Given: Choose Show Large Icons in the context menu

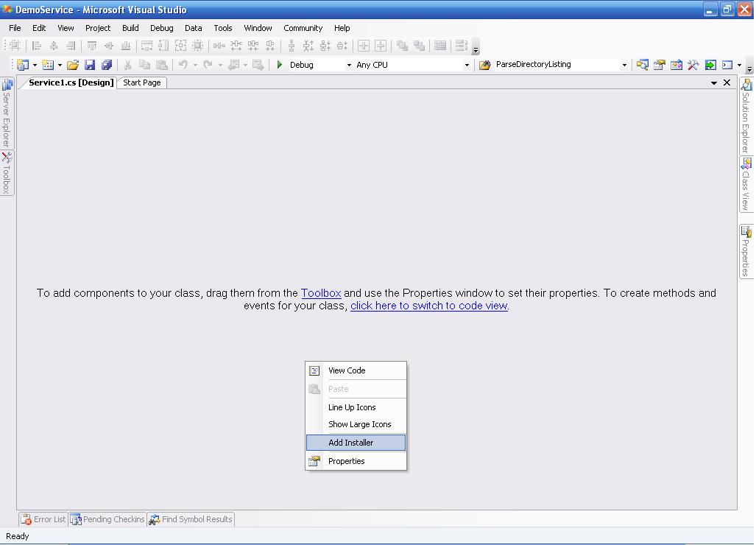Looking at the screenshot, I should click(x=356, y=424).
